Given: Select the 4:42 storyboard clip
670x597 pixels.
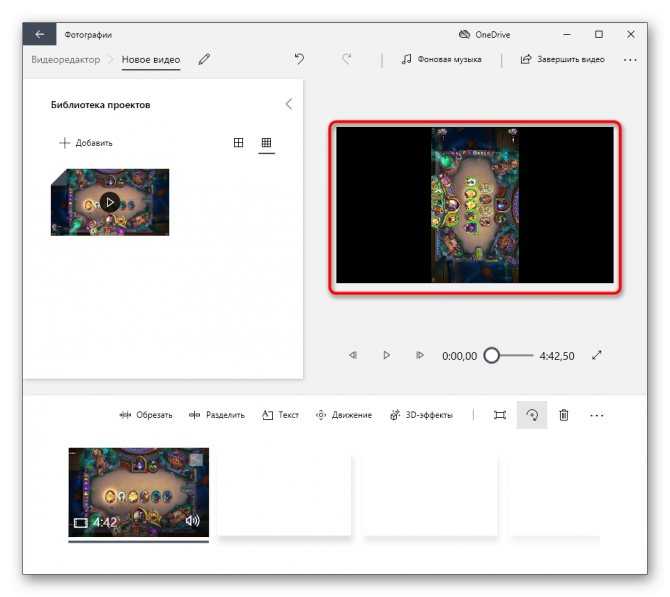Looking at the screenshot, I should [138, 492].
